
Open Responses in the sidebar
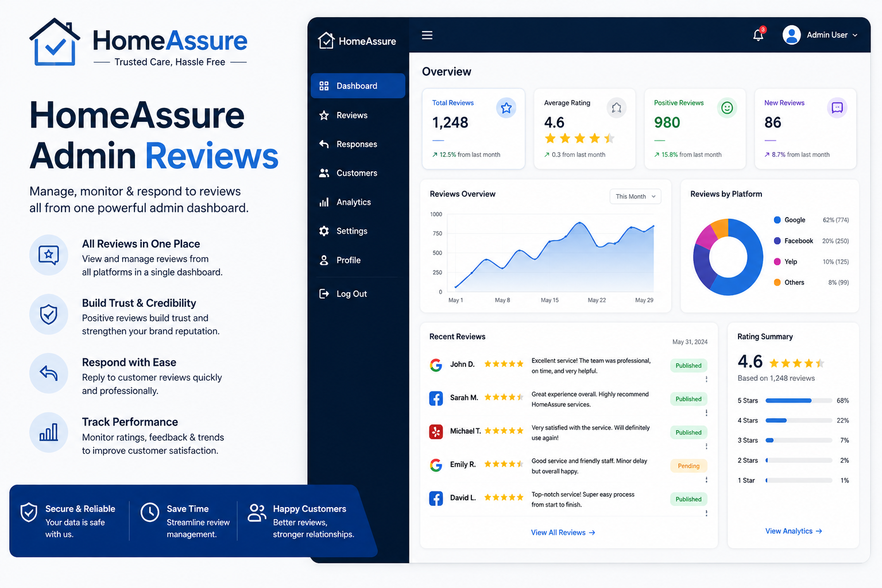358,144
